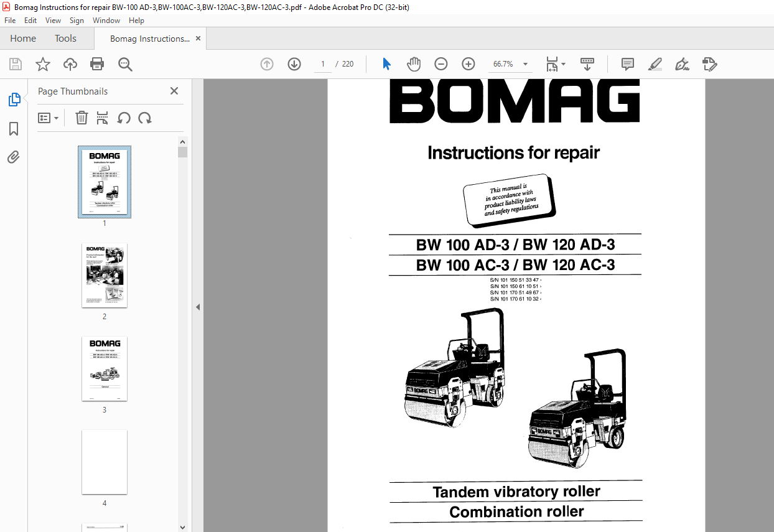Click the insert page break icon

tap(103, 118)
